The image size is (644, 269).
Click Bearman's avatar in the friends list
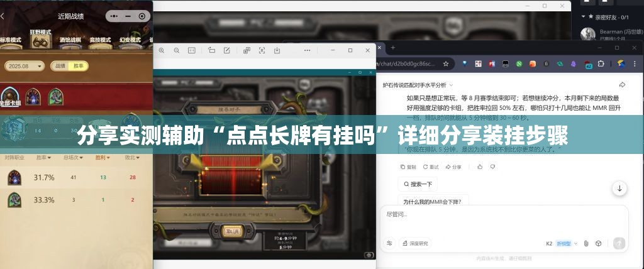click(x=588, y=34)
